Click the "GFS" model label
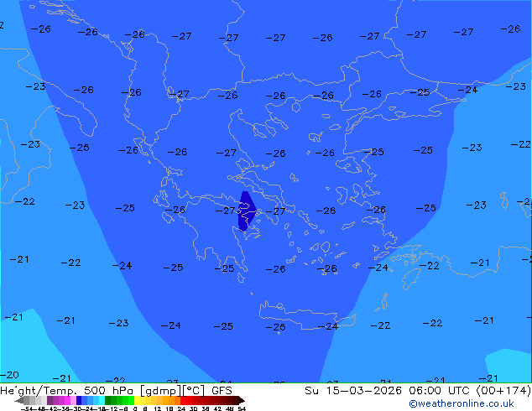Screen dimensions: 532x411 (222, 391)
